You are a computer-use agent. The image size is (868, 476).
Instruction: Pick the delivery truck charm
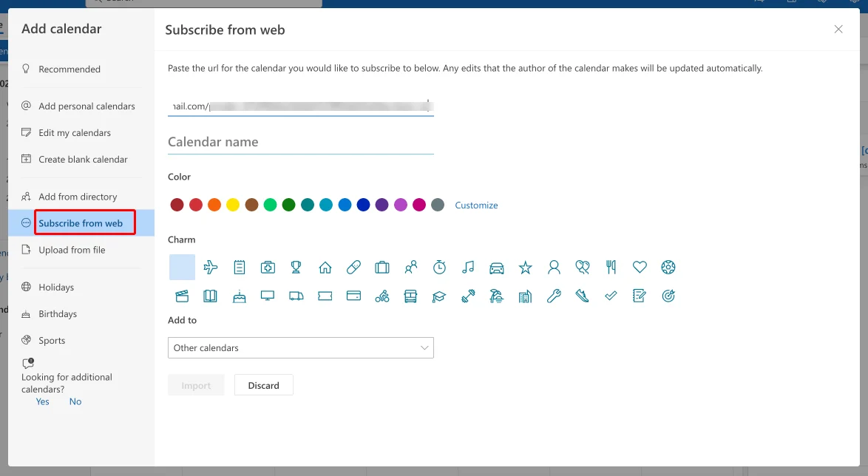pyautogui.click(x=296, y=296)
